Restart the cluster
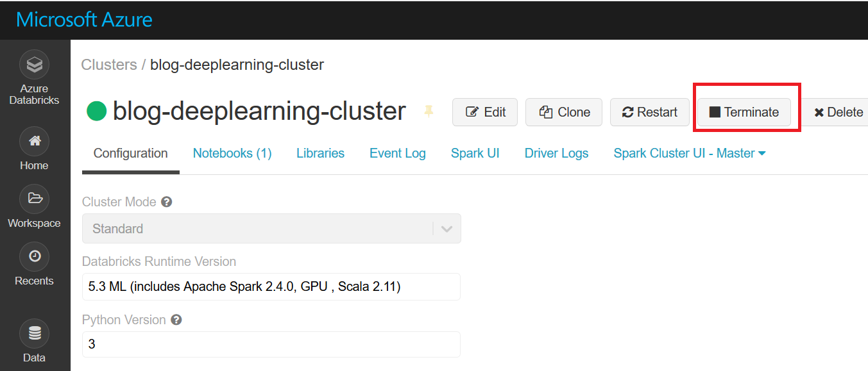 click(649, 112)
